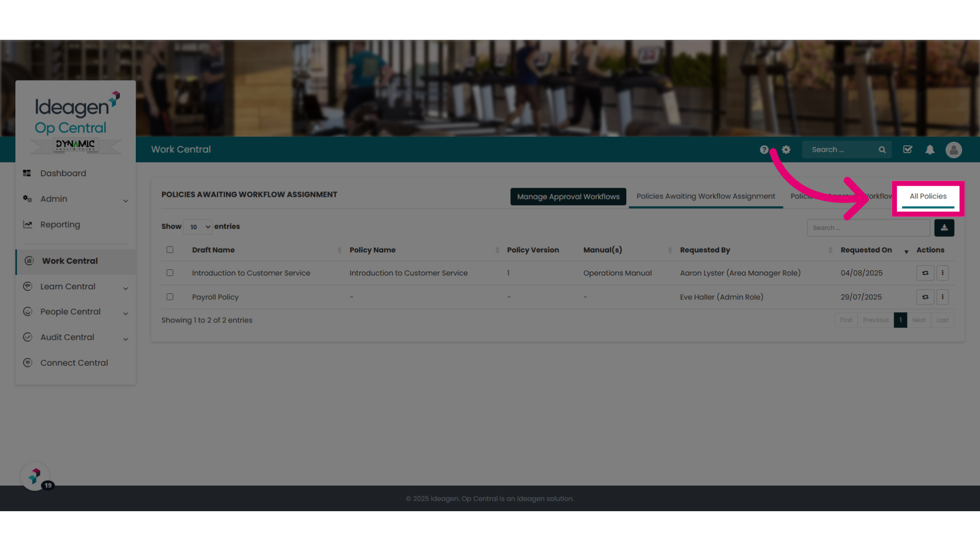Click Operations Manual cell

[x=618, y=273]
